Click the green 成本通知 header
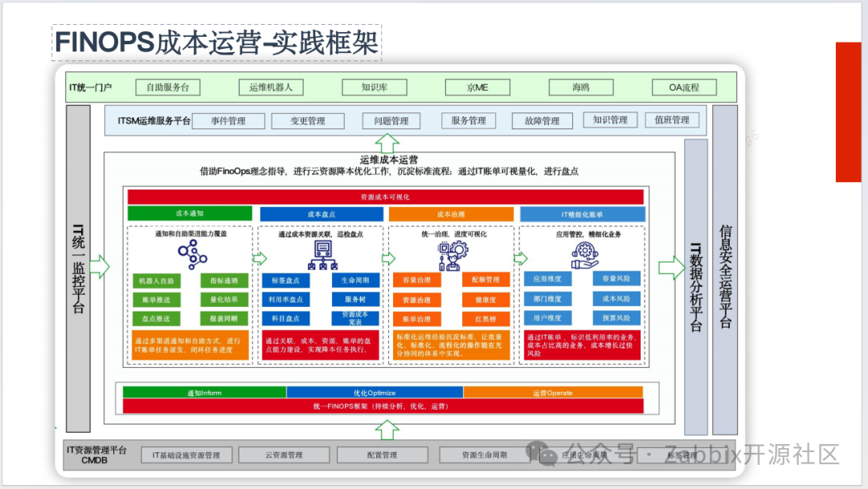This screenshot has height=489, width=868. [x=190, y=214]
